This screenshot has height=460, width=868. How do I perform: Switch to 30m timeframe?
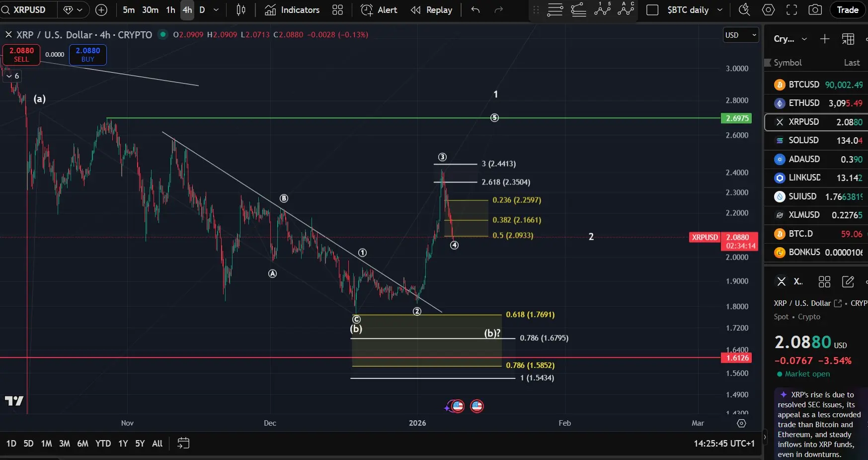pos(150,10)
